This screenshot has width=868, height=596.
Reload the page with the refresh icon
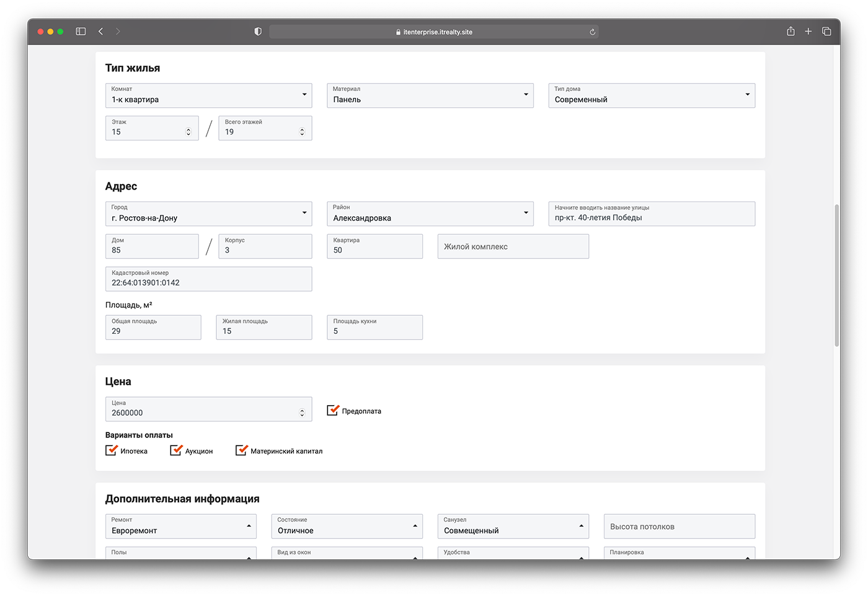coord(592,32)
